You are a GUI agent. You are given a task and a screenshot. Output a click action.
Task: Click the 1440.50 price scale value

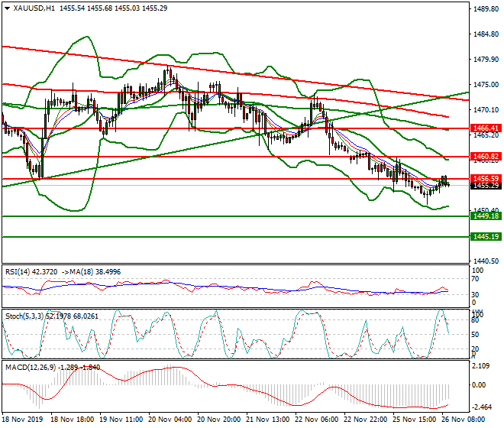(x=486, y=261)
